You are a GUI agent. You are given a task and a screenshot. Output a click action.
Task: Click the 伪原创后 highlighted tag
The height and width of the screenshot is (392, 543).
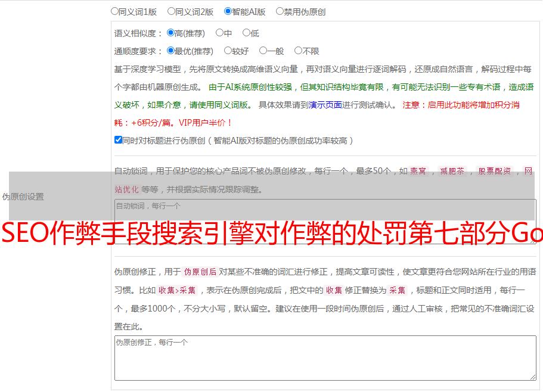click(200, 272)
